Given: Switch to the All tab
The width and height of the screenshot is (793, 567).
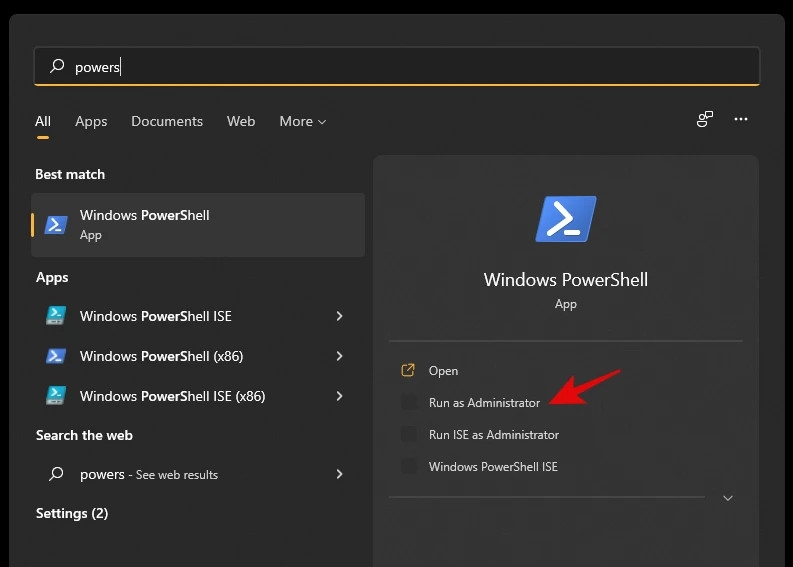Looking at the screenshot, I should point(43,121).
